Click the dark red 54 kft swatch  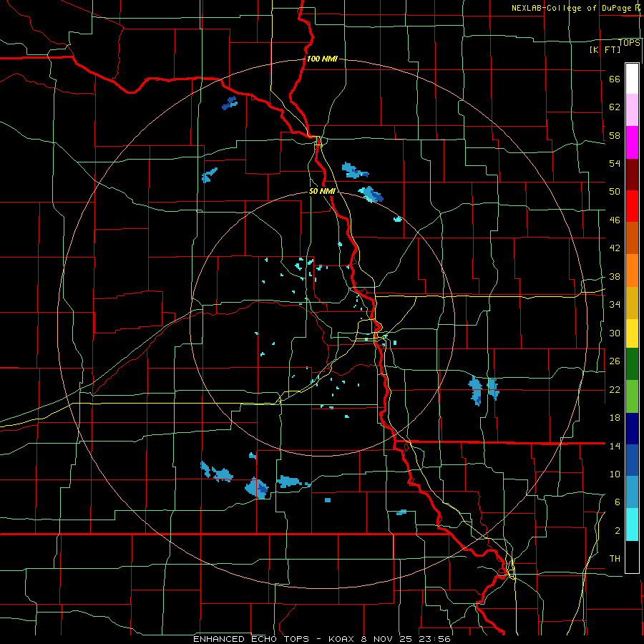click(x=632, y=175)
